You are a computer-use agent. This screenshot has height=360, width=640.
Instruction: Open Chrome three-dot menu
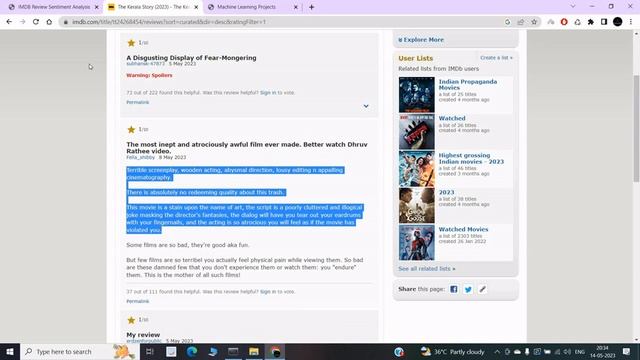click(x=631, y=22)
